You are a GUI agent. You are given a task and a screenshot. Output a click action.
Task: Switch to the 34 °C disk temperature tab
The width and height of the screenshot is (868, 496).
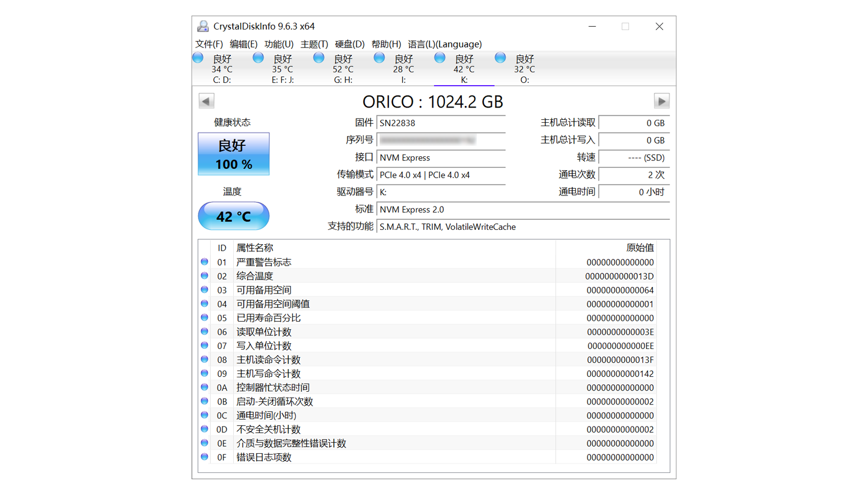click(x=222, y=69)
